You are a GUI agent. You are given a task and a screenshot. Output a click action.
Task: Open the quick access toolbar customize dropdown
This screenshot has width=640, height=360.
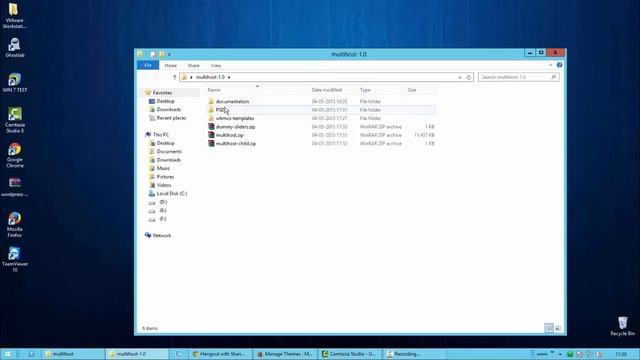click(x=169, y=54)
